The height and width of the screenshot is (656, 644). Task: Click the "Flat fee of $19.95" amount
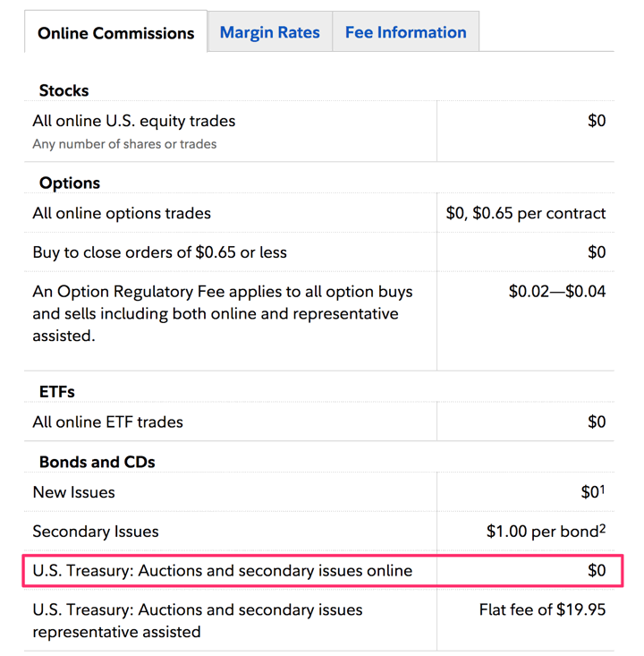click(x=542, y=610)
